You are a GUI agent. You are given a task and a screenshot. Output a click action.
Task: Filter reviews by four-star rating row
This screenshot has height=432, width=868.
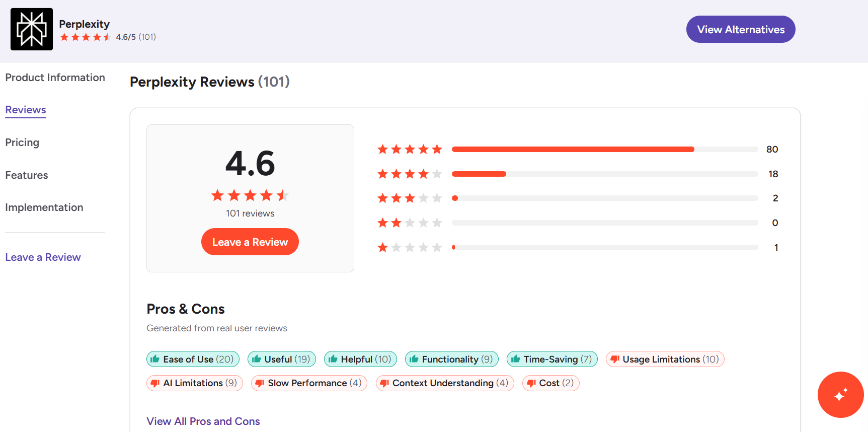click(578, 174)
